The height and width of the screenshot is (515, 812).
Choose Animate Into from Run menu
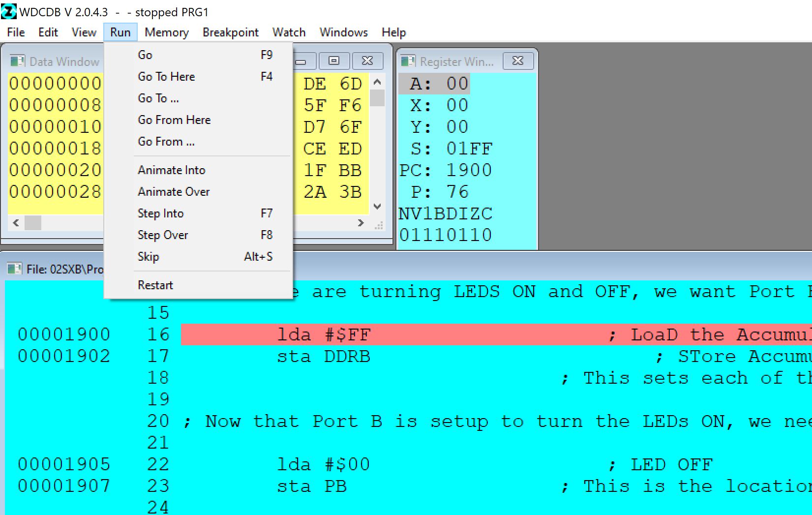(199, 170)
